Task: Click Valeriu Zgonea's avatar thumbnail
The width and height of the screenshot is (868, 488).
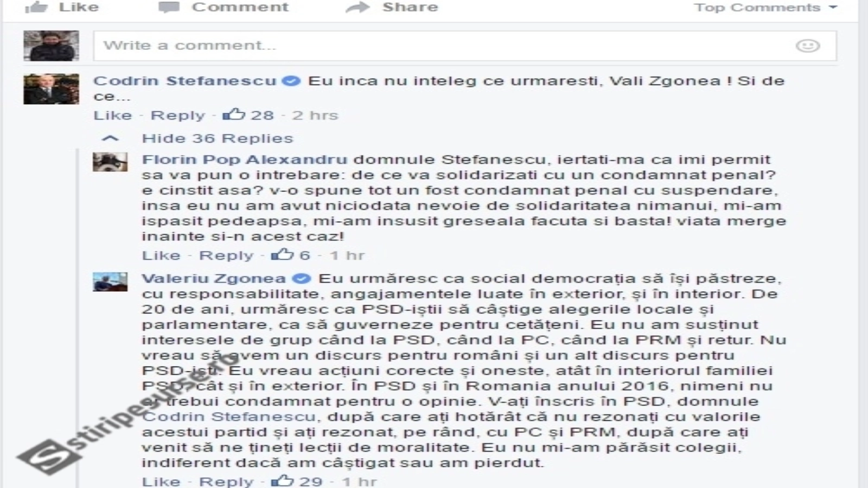Action: point(110,282)
